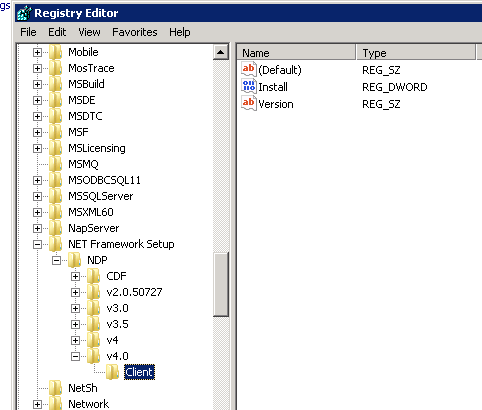Click the tree scrollbar up arrow

221,52
